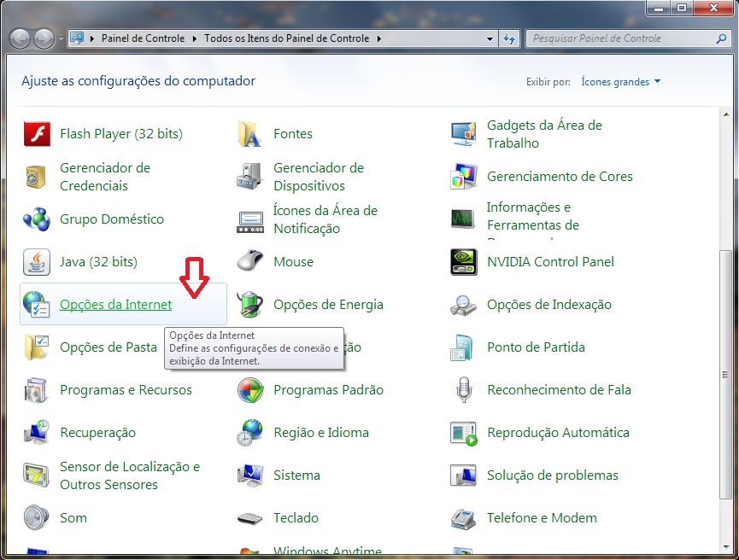Image resolution: width=739 pixels, height=560 pixels.
Task: Select Todos os Itens do Painel de Controle breadcrumb
Action: click(x=286, y=38)
